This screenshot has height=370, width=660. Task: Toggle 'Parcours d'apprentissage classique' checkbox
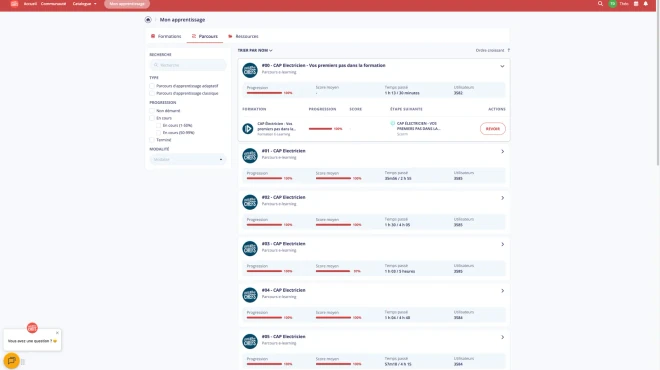click(152, 93)
